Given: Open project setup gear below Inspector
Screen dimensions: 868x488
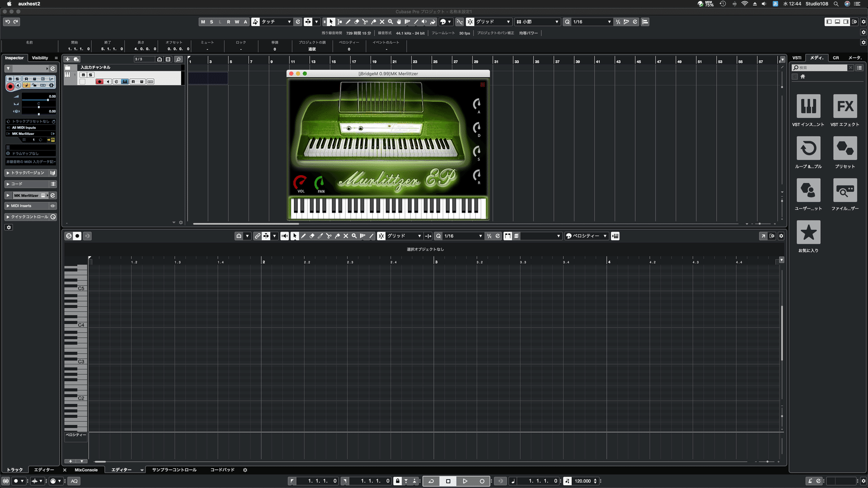Looking at the screenshot, I should click(x=9, y=227).
